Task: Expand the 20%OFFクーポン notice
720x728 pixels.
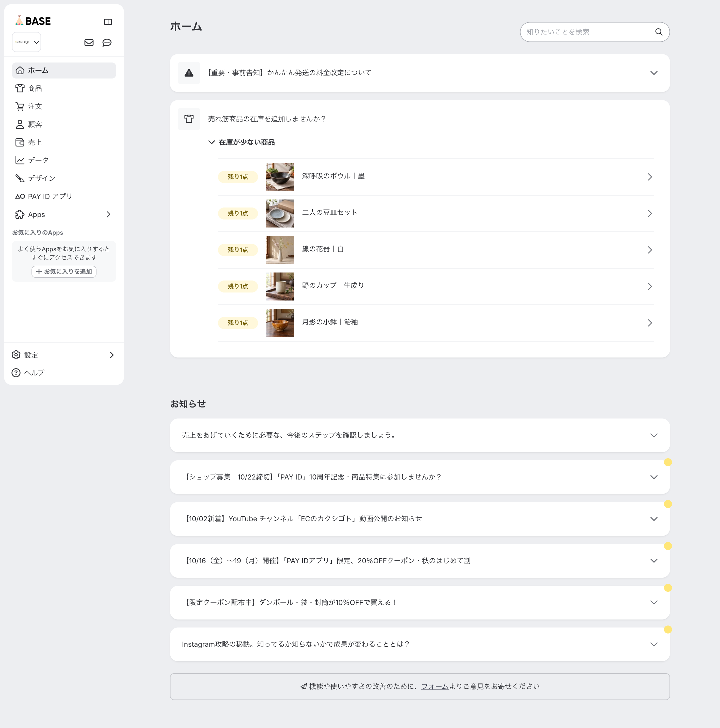Action: (x=420, y=561)
